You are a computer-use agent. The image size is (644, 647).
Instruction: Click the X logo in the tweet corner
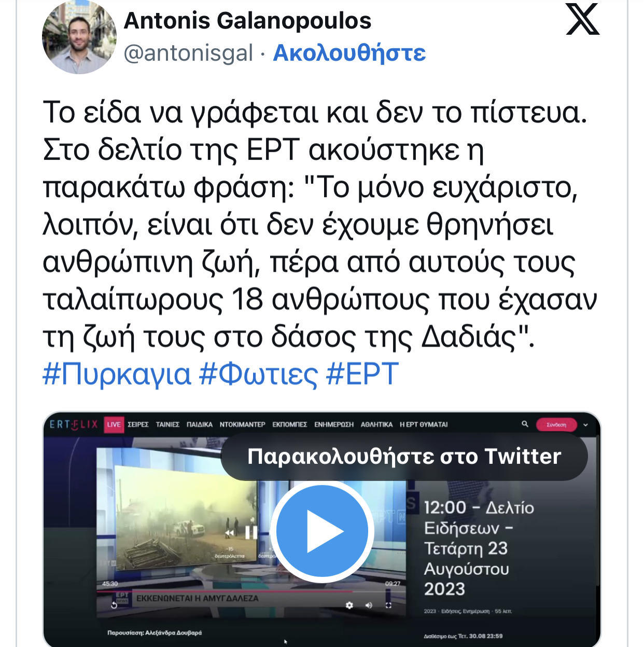(x=582, y=19)
